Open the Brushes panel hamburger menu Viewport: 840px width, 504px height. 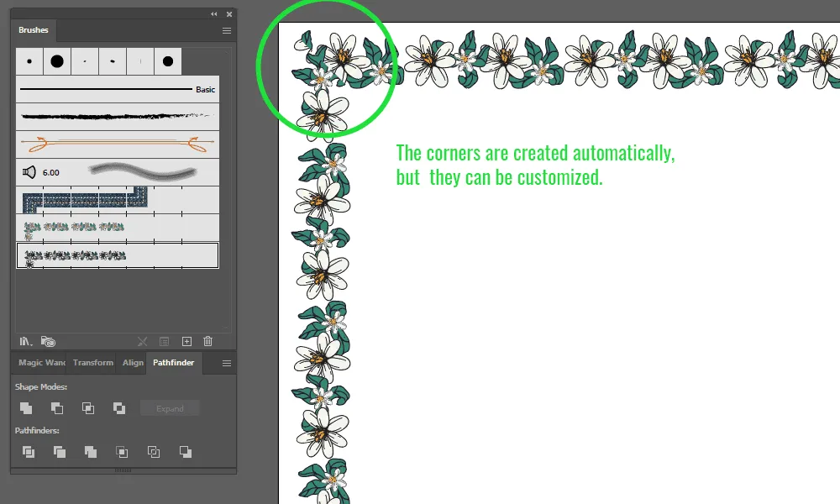(x=227, y=30)
